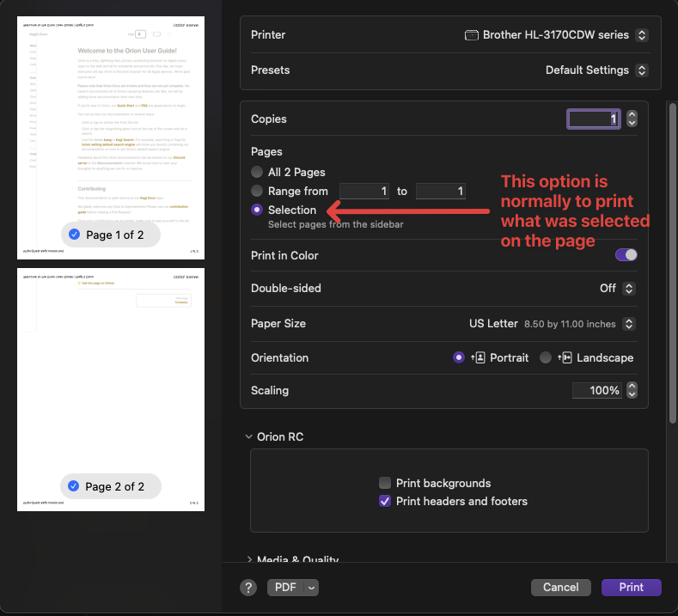
Task: Click the Page 2 of 2 checkmark
Action: click(x=75, y=486)
